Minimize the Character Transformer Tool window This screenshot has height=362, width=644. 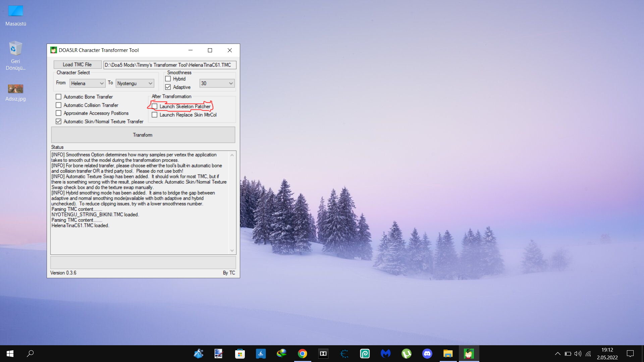click(191, 50)
